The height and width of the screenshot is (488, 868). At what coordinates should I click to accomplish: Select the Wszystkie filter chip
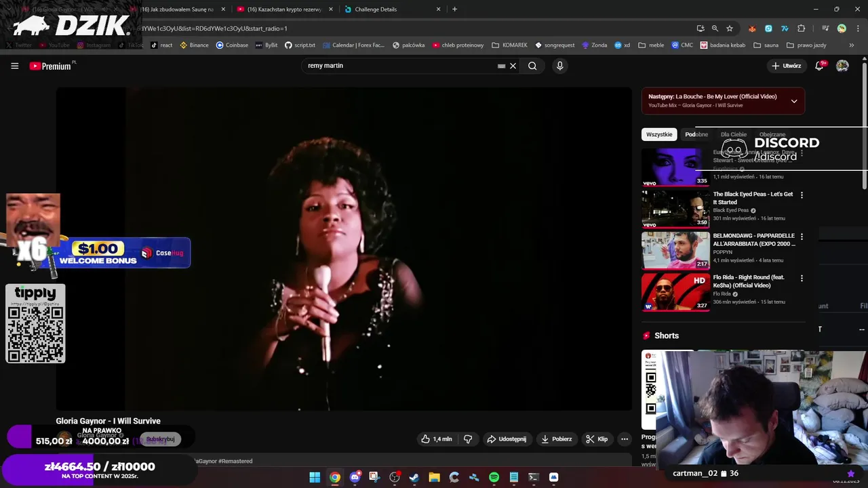click(659, 134)
